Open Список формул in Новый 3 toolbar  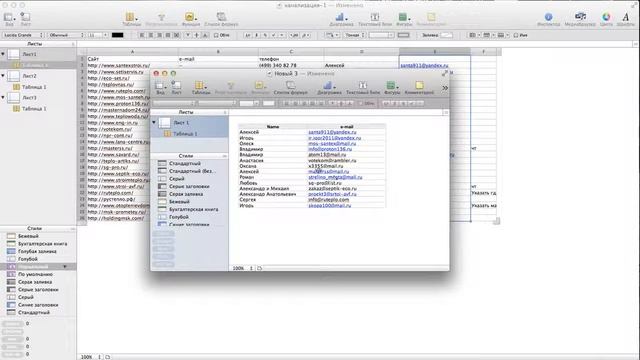click(x=291, y=87)
